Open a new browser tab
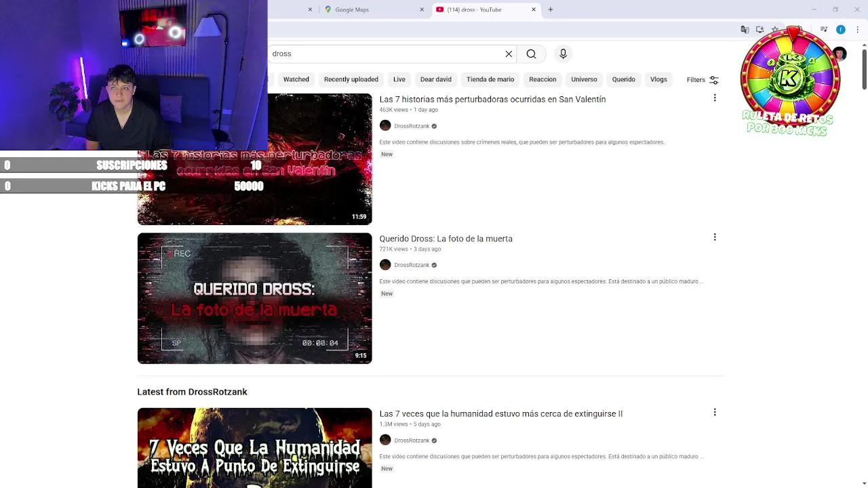The image size is (868, 488). (551, 9)
